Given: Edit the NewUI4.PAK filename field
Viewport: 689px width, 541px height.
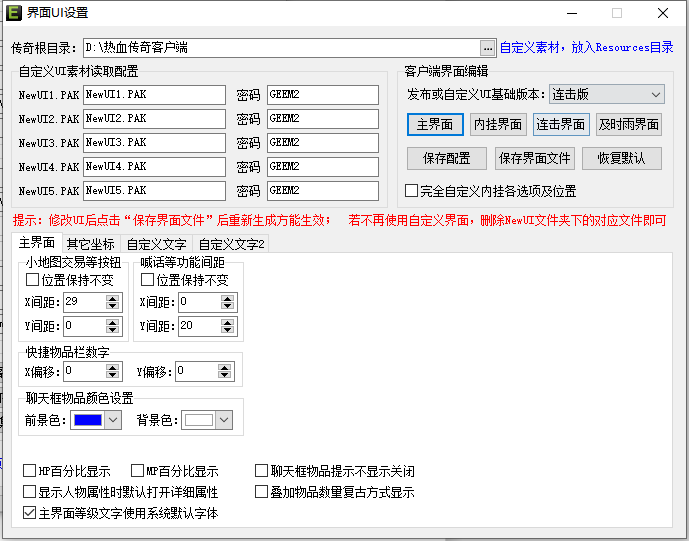Looking at the screenshot, I should coord(154,167).
